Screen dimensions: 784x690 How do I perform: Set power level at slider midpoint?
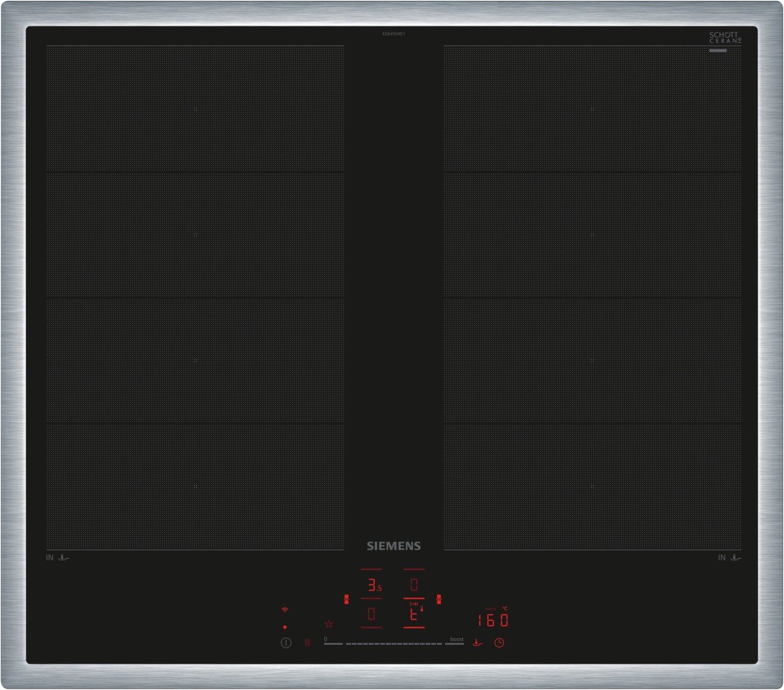pos(394,643)
